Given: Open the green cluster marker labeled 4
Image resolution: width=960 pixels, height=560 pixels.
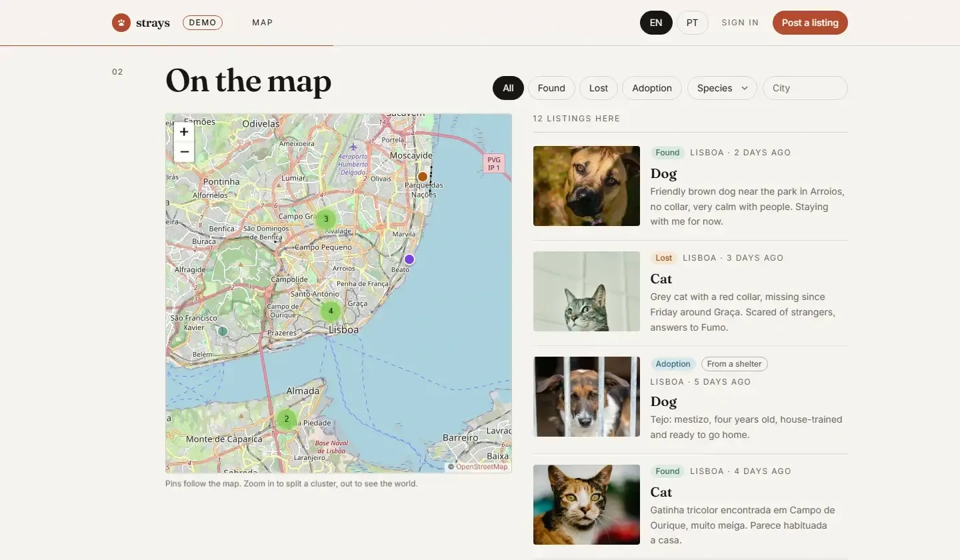Looking at the screenshot, I should pyautogui.click(x=331, y=311).
